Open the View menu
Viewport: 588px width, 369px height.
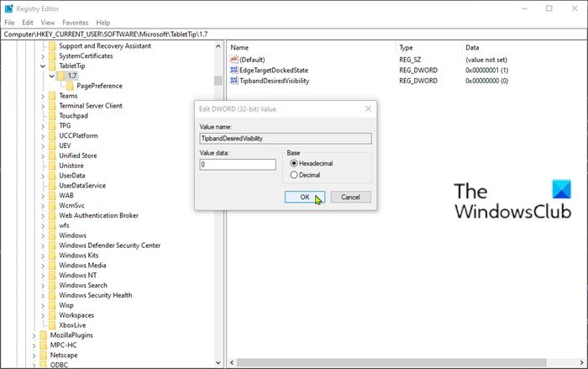pos(48,23)
